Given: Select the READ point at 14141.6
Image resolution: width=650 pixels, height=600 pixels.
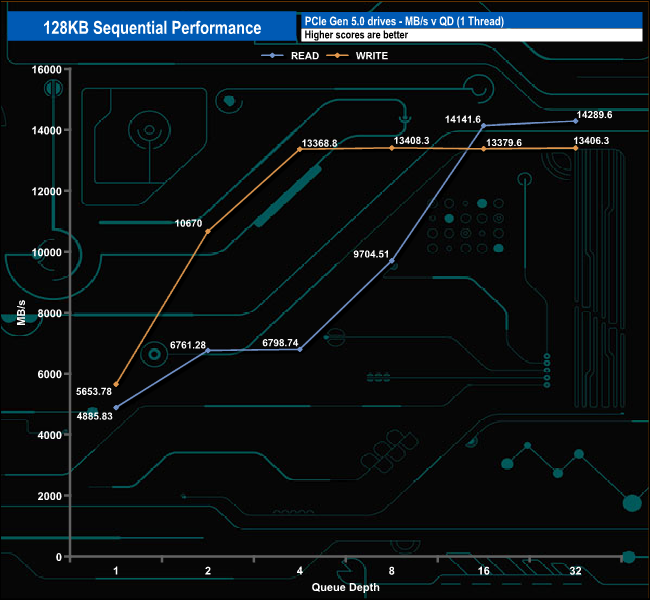Looking at the screenshot, I should (484, 126).
